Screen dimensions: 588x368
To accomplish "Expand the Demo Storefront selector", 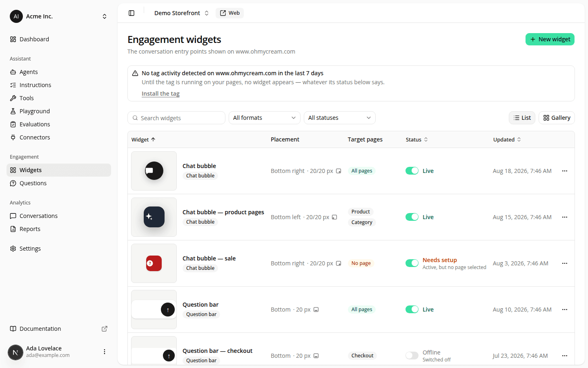I will click(181, 13).
